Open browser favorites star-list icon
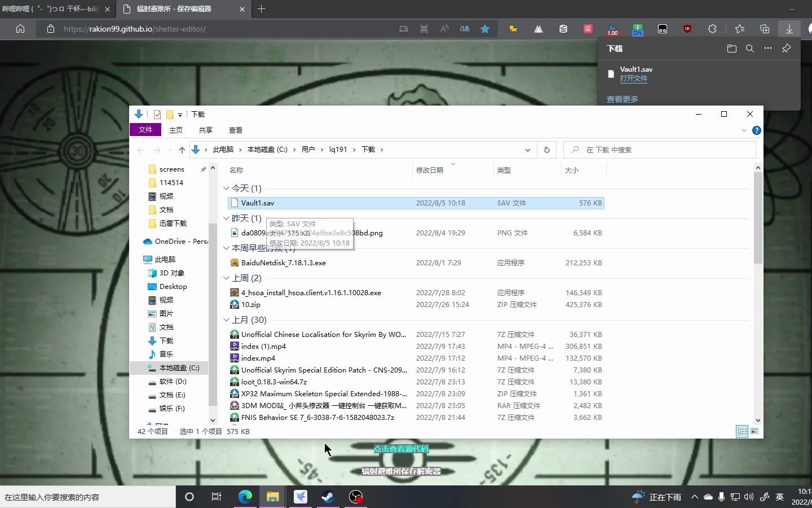The image size is (812, 508). [739, 29]
